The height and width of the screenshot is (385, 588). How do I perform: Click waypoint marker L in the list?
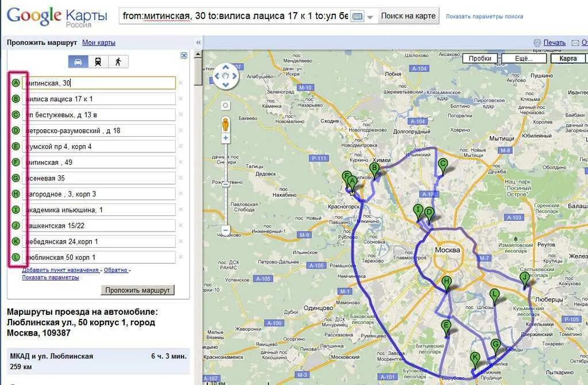tap(16, 257)
